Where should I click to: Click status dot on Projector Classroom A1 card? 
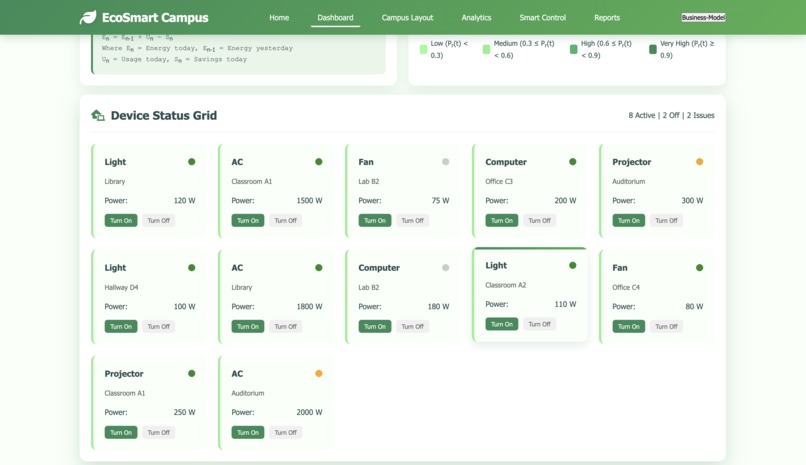click(192, 374)
